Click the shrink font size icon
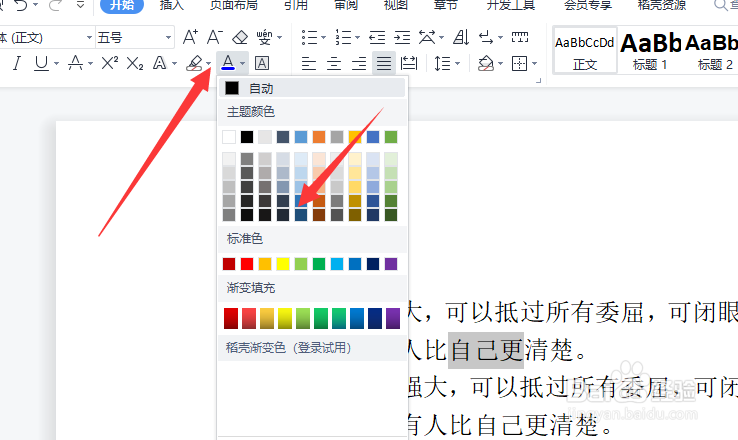This screenshot has height=440, width=738. click(215, 37)
